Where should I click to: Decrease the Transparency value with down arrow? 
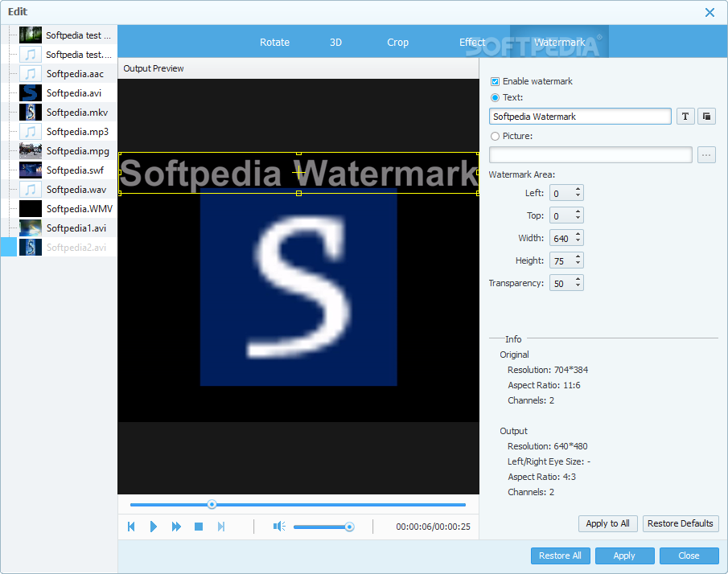click(x=578, y=286)
